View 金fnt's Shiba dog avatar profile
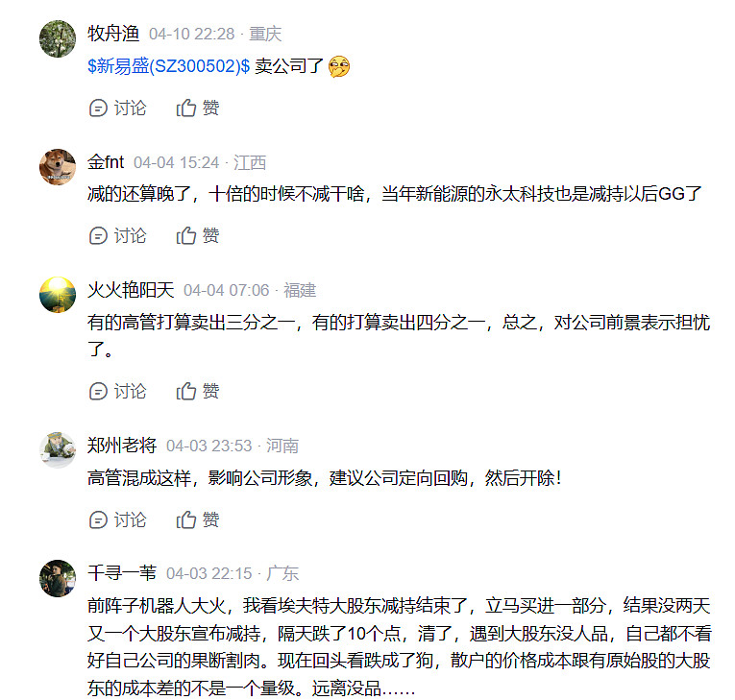 (x=58, y=166)
